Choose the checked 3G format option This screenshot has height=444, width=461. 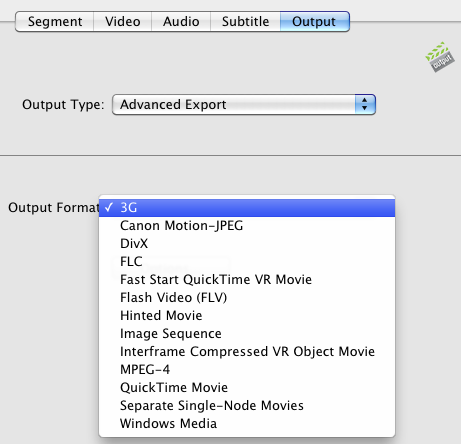pyautogui.click(x=247, y=208)
